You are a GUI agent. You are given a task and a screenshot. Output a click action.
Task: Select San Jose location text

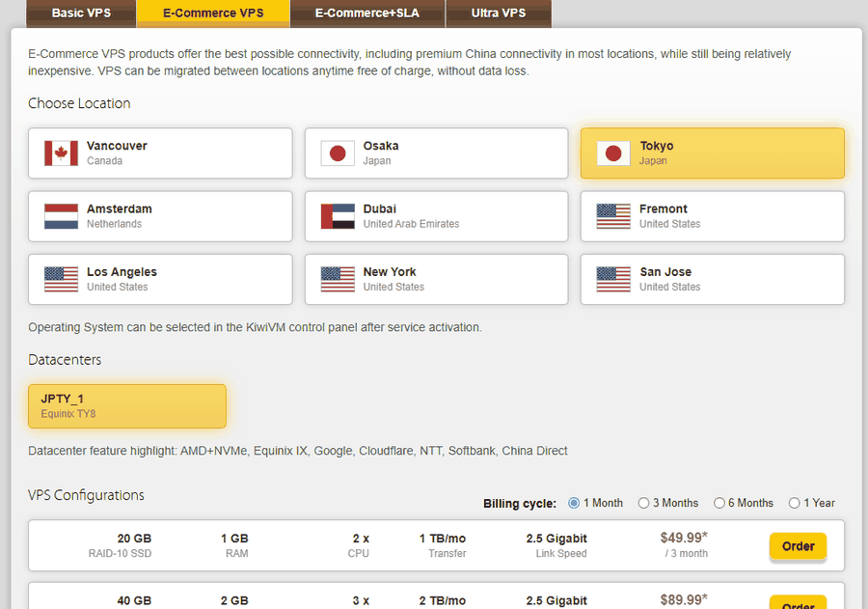coord(665,272)
